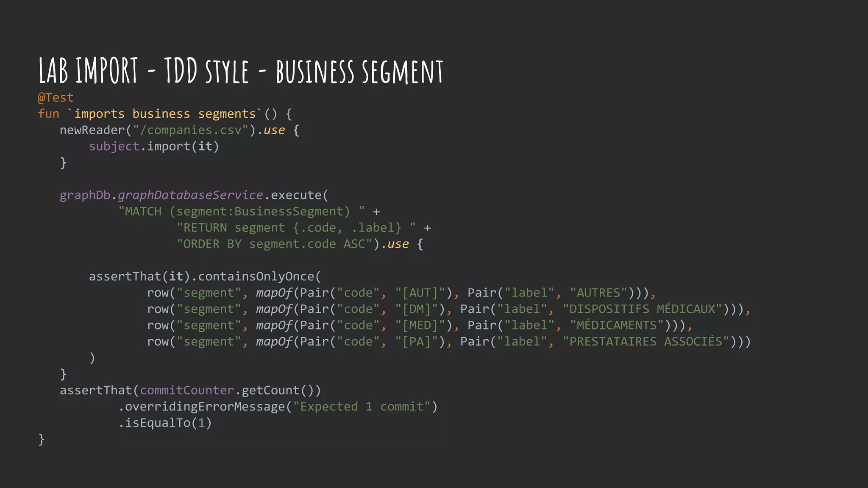Click the "/companies.csv" string
The height and width of the screenshot is (488, 868).
click(190, 130)
